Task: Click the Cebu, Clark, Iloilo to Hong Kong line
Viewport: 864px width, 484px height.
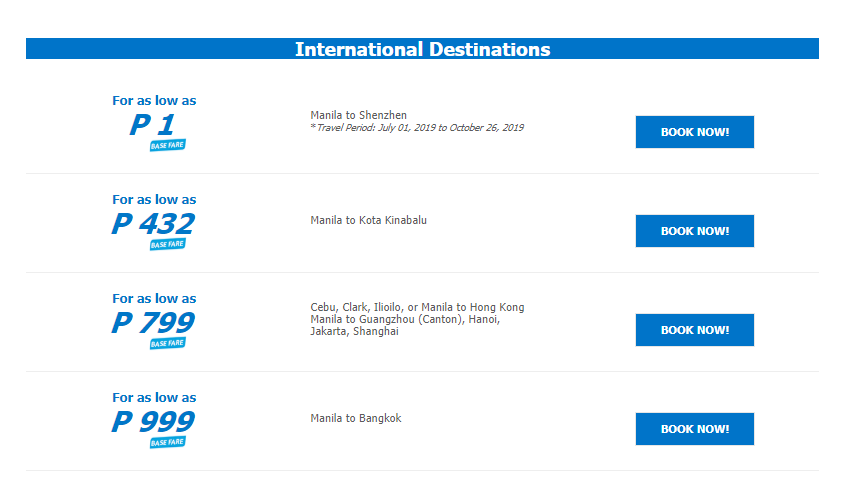Action: point(417,307)
